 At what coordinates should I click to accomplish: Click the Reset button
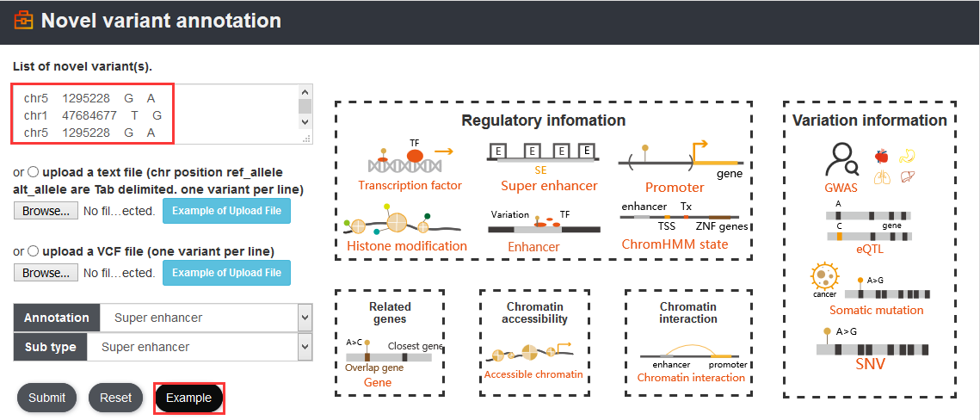coord(115,398)
